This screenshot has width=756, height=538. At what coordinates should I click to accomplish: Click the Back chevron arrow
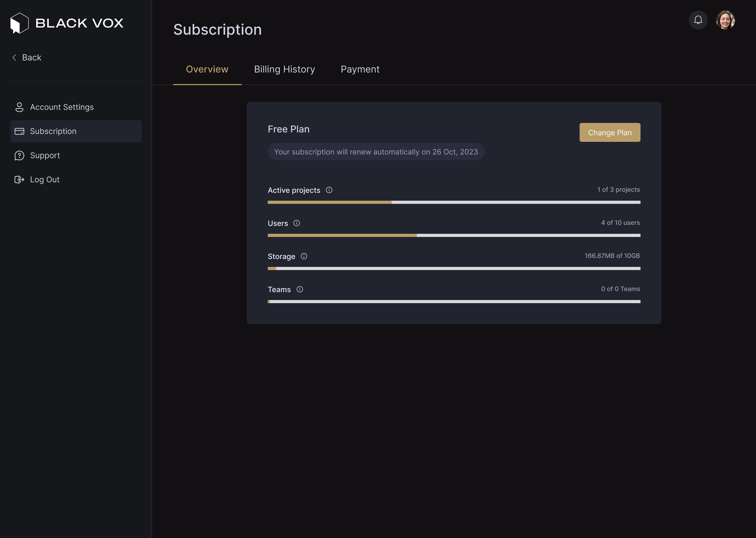[x=14, y=58]
